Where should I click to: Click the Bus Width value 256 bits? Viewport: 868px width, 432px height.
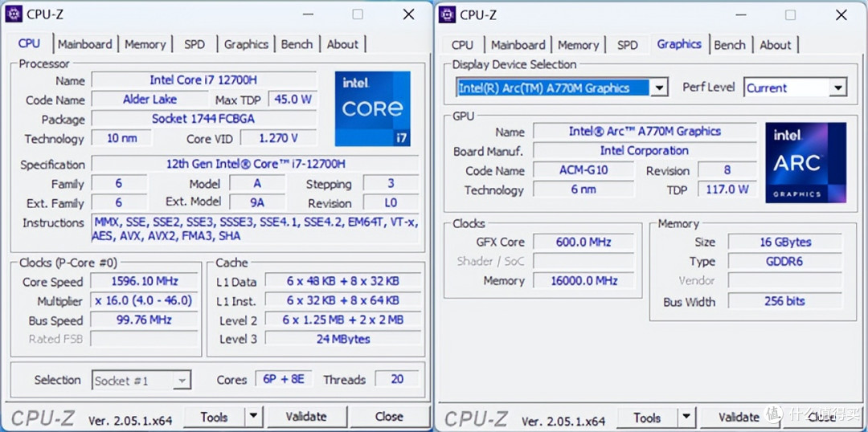[785, 301]
